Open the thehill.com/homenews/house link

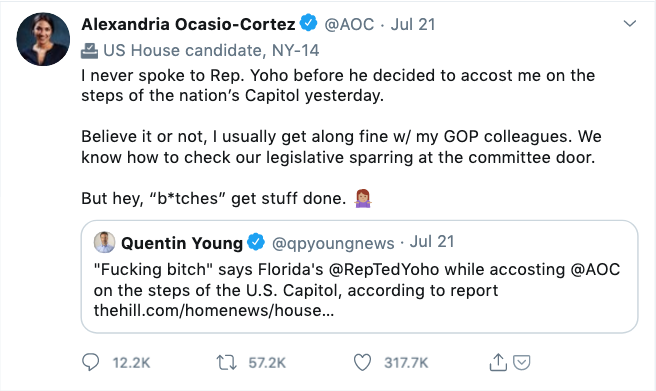click(214, 310)
